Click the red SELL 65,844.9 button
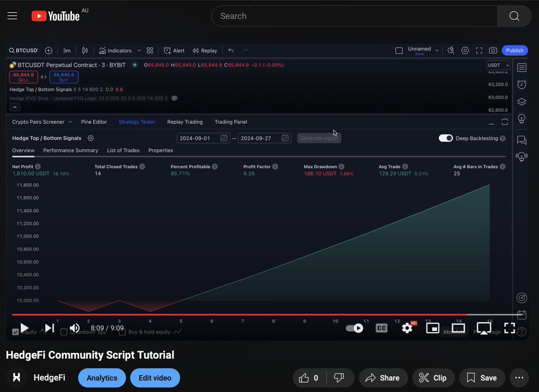Viewport: 539px width, 392px height. pyautogui.click(x=23, y=77)
